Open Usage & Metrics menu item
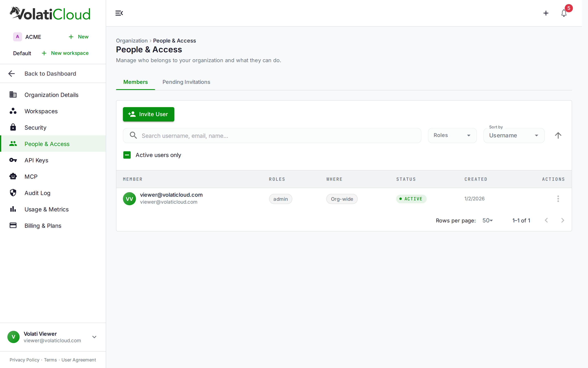 pos(53,209)
